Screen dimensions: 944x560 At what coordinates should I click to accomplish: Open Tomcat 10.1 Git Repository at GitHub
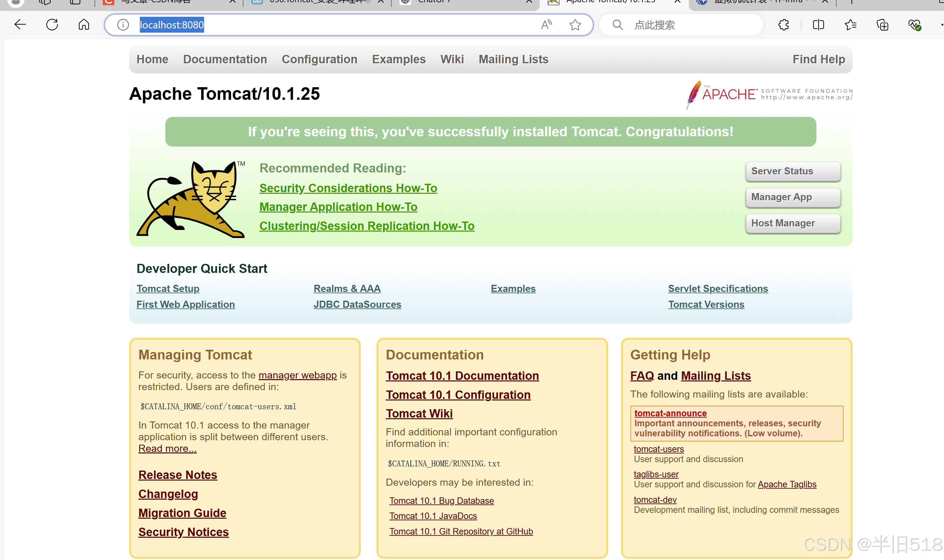click(x=461, y=531)
